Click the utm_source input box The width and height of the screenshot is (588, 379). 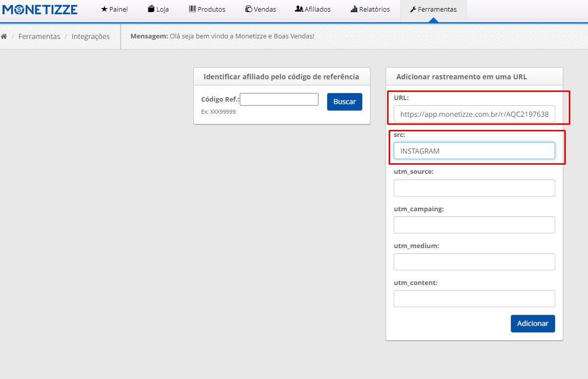click(474, 188)
